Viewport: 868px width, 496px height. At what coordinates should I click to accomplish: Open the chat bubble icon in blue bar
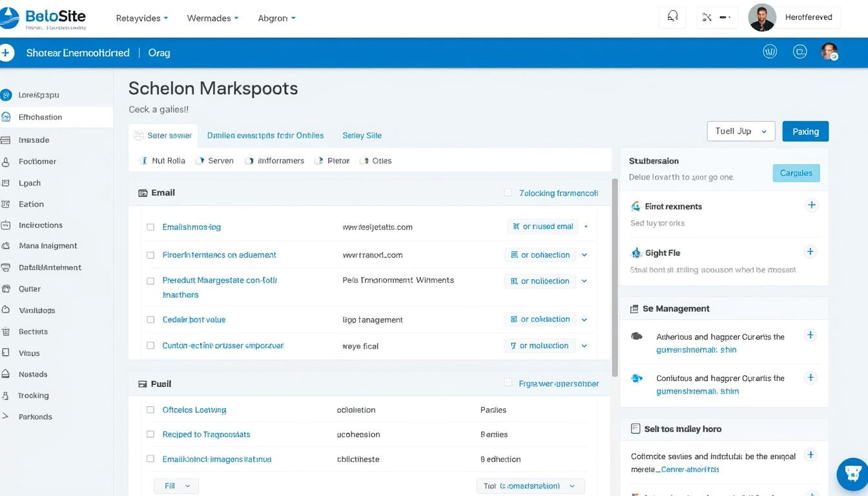point(800,52)
